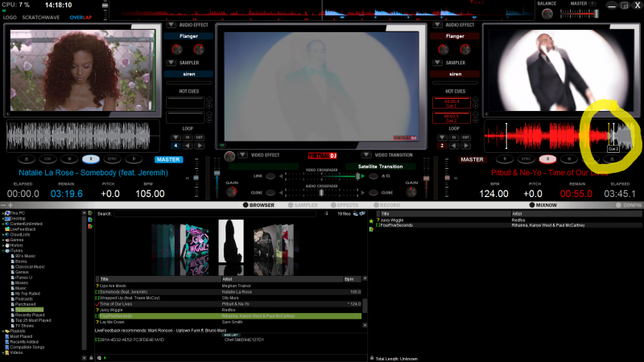Open the CONFIG tab
The height and width of the screenshot is (362, 644).
point(629,205)
